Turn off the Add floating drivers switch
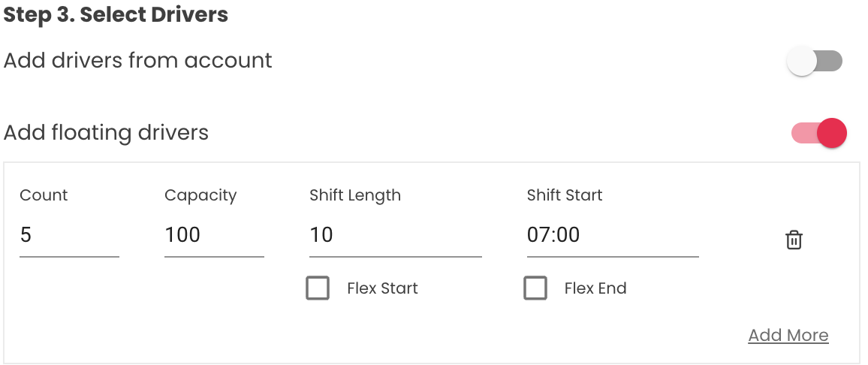 point(819,134)
